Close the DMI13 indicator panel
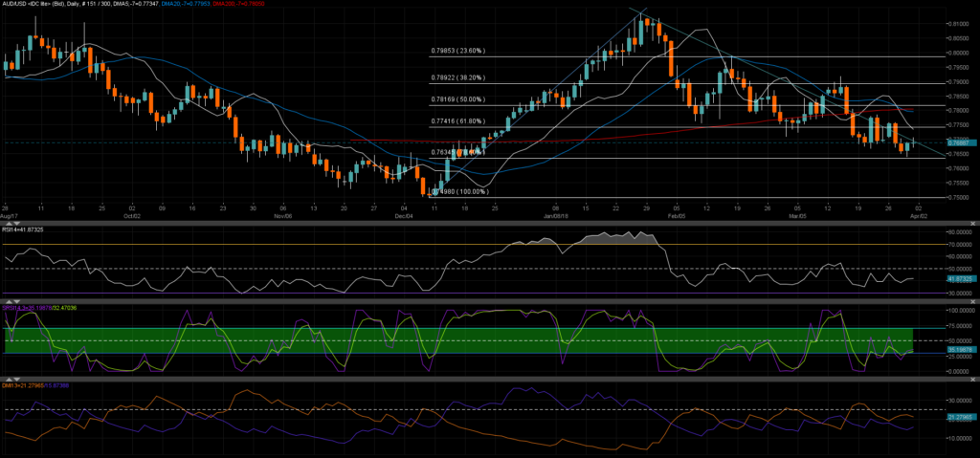Screen dimensions: 980x458 point(972,380)
